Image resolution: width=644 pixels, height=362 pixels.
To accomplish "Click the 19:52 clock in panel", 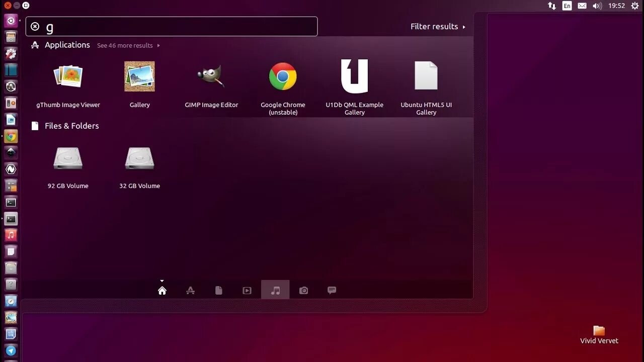I will tap(616, 6).
